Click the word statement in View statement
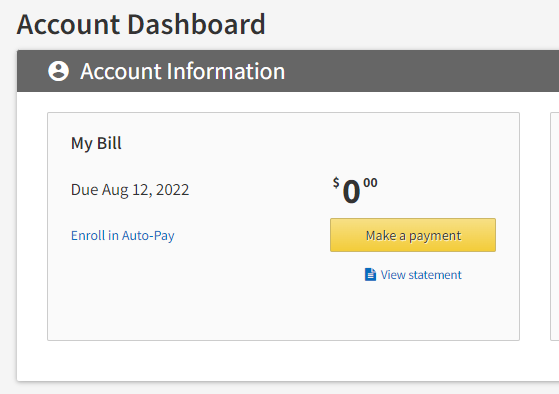 435,275
